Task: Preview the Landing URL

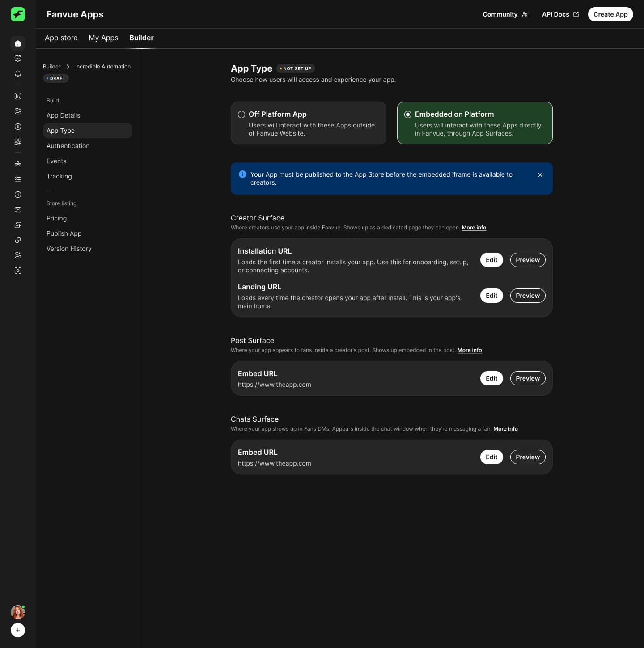Action: click(528, 296)
